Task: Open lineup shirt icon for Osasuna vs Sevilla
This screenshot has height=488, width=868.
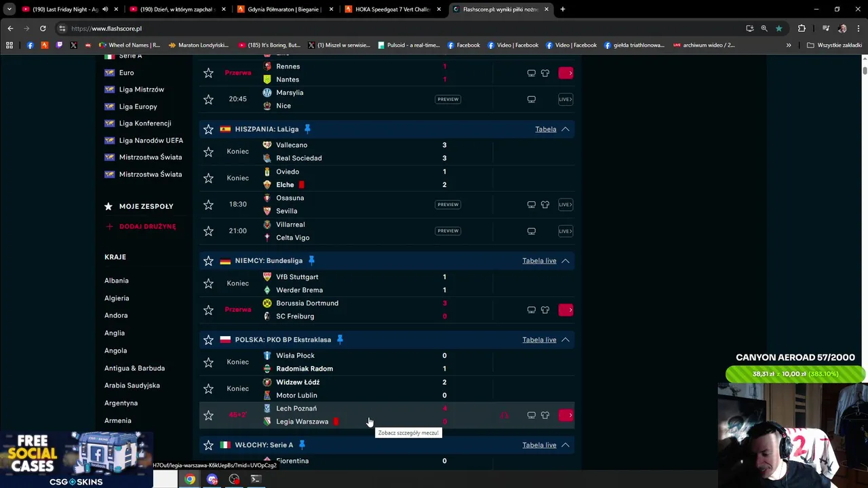Action: coord(545,204)
